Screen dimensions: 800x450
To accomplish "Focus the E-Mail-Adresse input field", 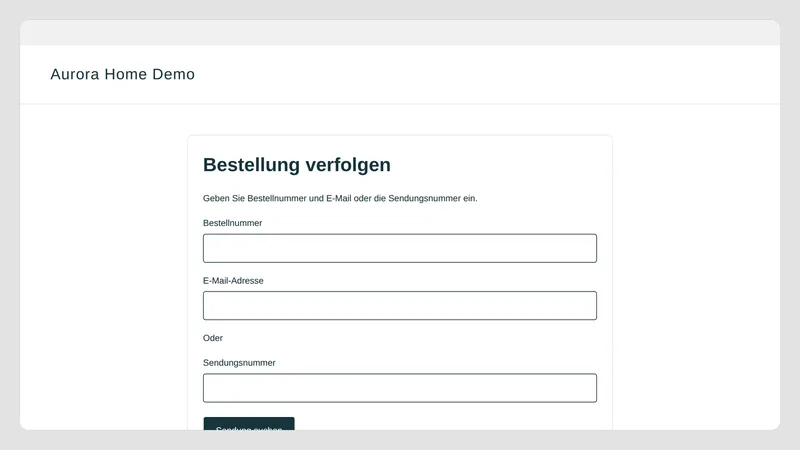I will point(399,306).
